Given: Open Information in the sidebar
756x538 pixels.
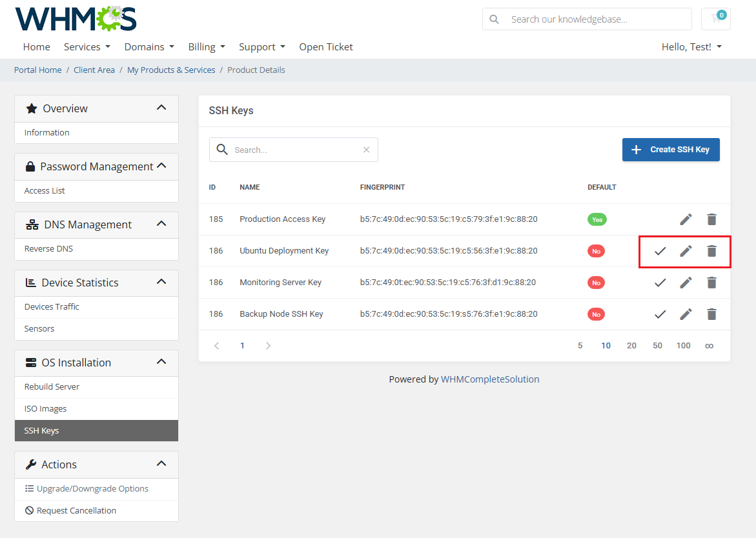Looking at the screenshot, I should [96, 132].
